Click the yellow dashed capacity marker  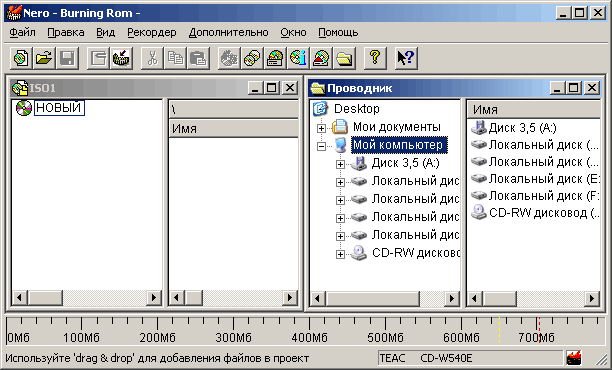tap(499, 330)
